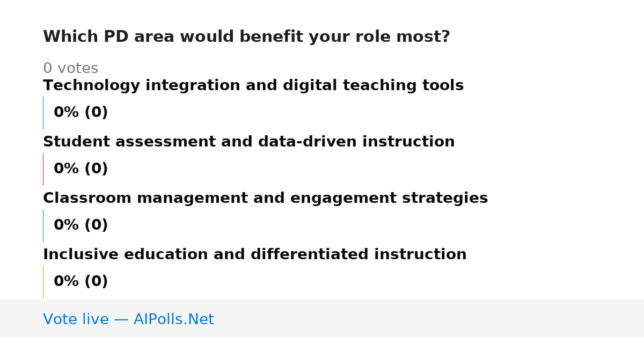The height and width of the screenshot is (337, 644).
Task: Click 0% (0) result for Technology integration
Action: pyautogui.click(x=81, y=113)
